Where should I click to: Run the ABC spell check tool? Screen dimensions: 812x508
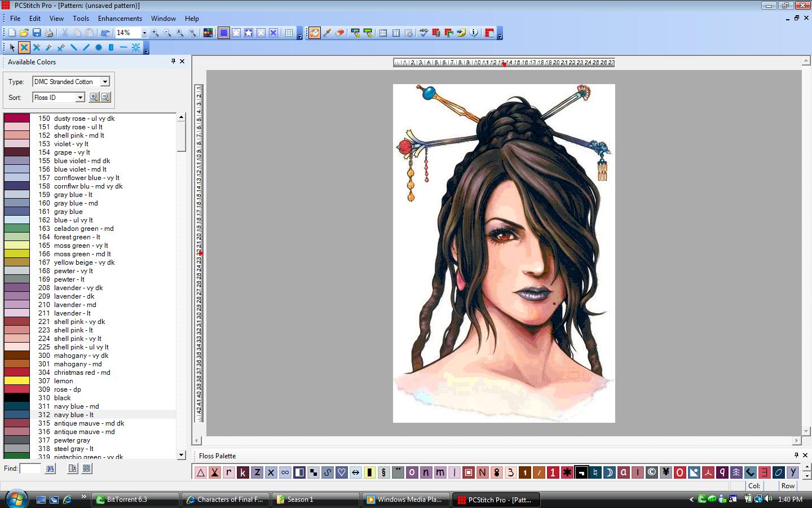pyautogui.click(x=423, y=33)
